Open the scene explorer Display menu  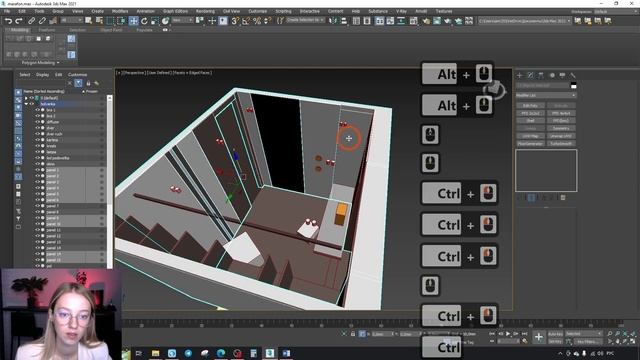(42, 75)
